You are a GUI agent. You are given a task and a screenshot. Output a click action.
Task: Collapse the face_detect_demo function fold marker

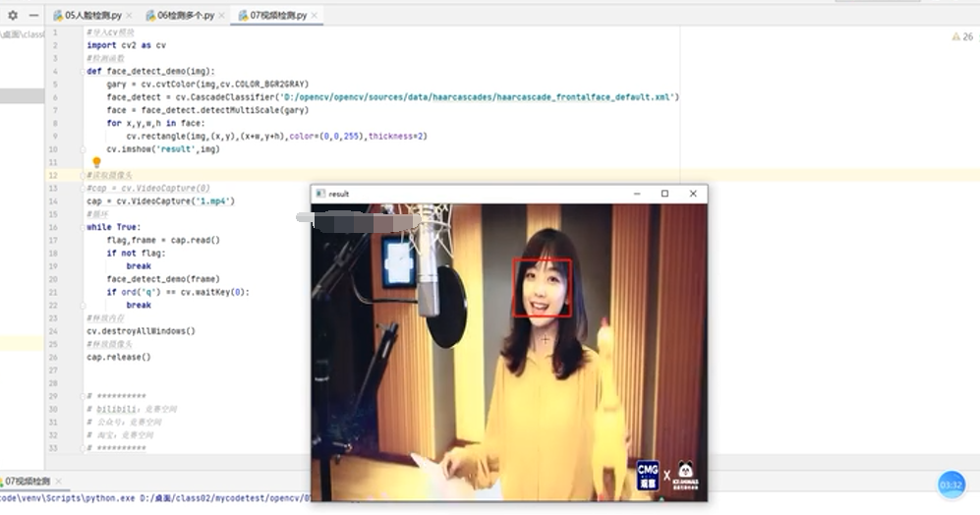pos(84,72)
